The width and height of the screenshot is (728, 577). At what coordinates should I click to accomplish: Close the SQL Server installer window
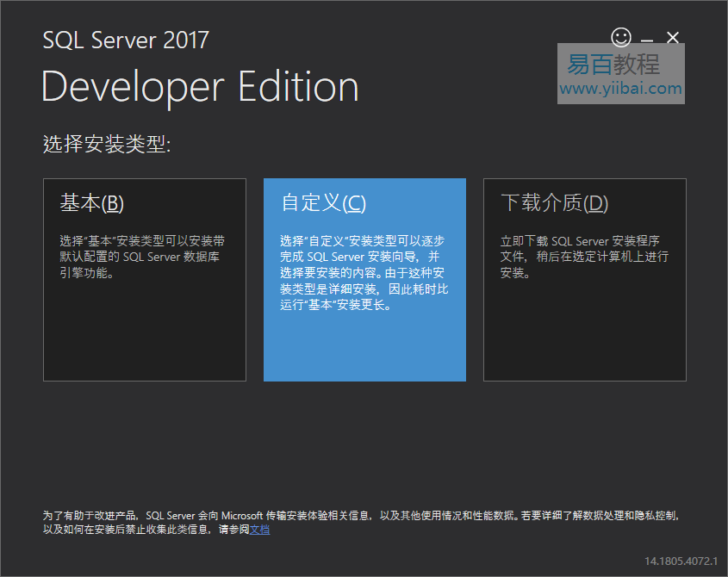coord(673,38)
